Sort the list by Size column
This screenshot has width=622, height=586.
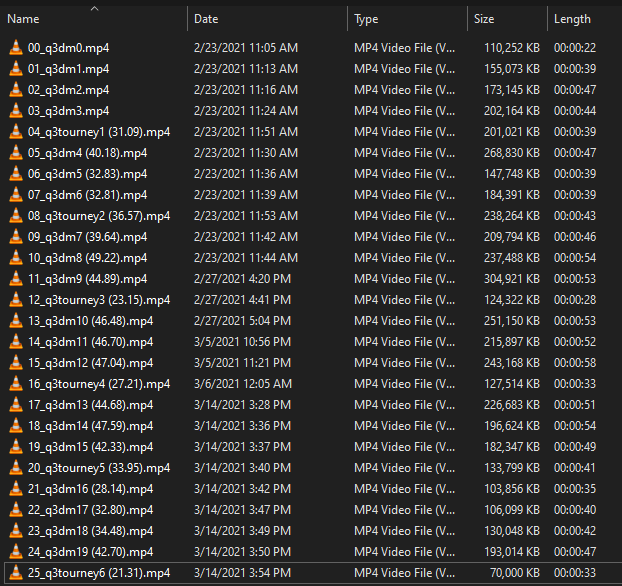pos(484,19)
